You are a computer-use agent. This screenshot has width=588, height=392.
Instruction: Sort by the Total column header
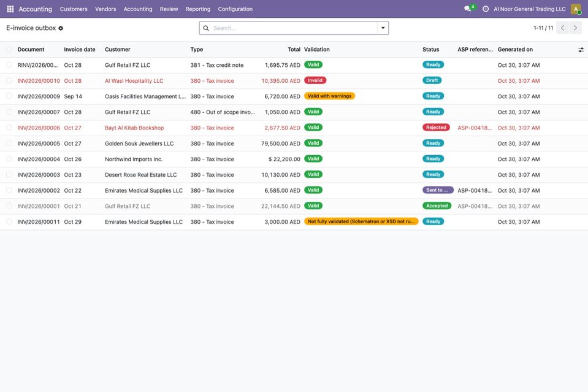pos(294,50)
